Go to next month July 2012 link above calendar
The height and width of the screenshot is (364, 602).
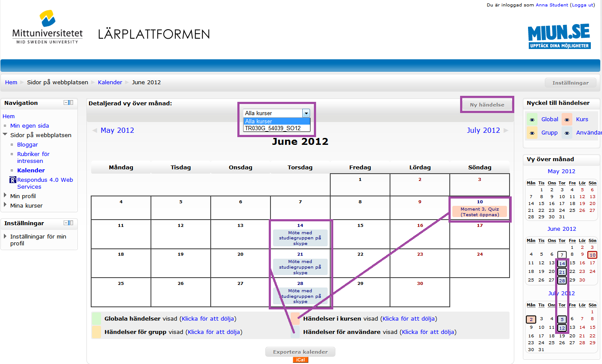(483, 130)
